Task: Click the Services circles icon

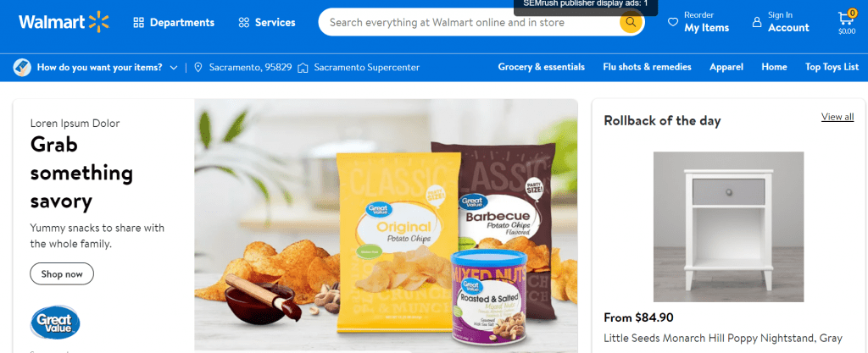Action: 244,23
